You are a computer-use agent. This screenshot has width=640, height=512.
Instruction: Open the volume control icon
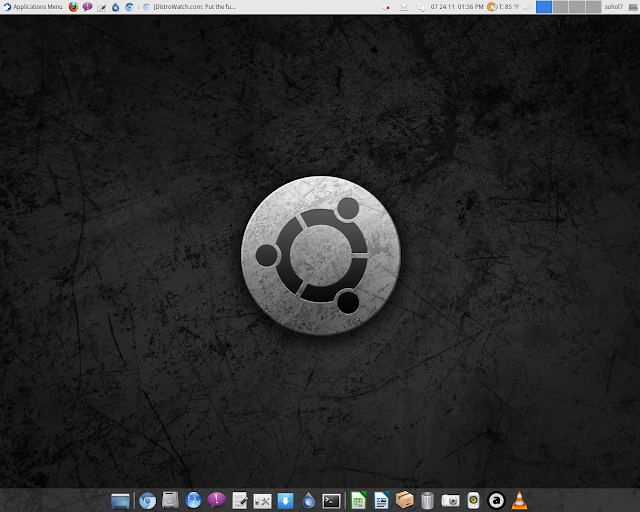pyautogui.click(x=527, y=7)
